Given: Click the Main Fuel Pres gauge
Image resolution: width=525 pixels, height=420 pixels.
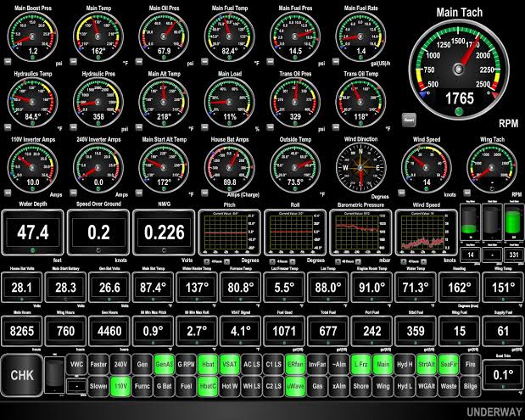Looking at the screenshot, I should click(x=295, y=36).
